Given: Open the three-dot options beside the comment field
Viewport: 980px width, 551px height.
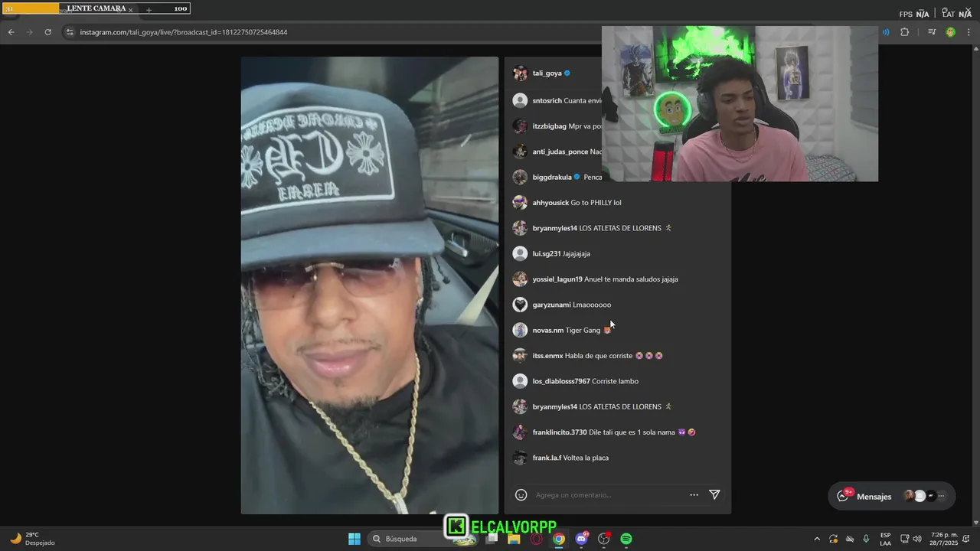Looking at the screenshot, I should point(694,495).
